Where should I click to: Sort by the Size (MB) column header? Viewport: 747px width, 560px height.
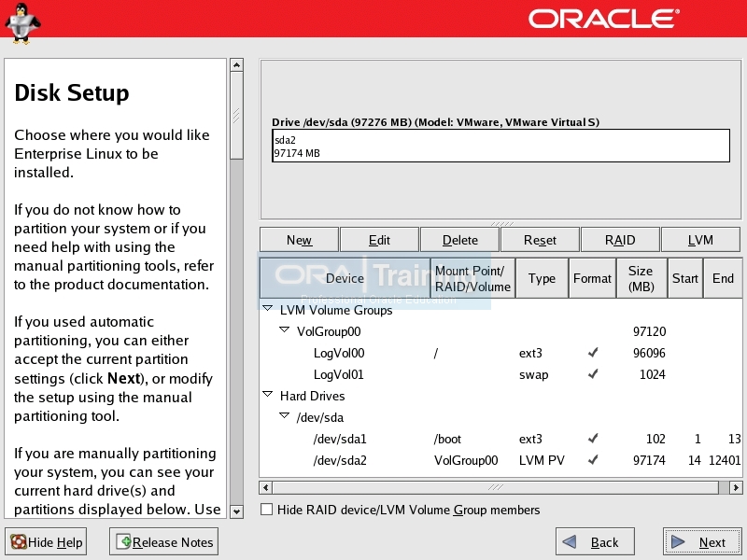[641, 278]
